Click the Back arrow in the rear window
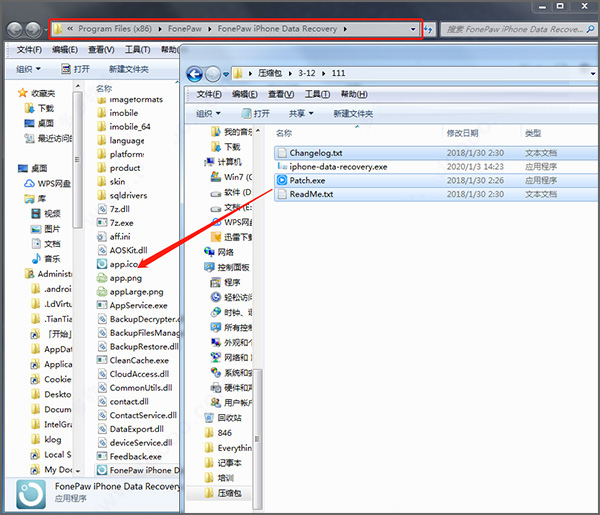The image size is (600, 515). 15,29
